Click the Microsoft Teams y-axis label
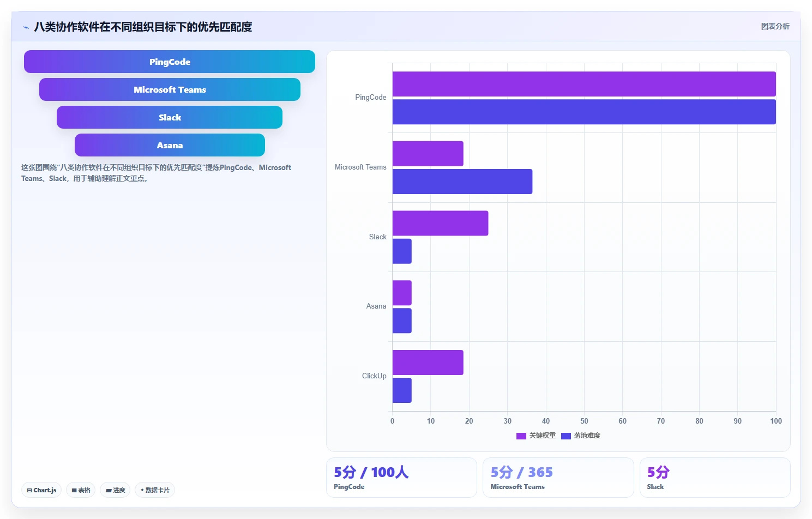 click(x=360, y=167)
